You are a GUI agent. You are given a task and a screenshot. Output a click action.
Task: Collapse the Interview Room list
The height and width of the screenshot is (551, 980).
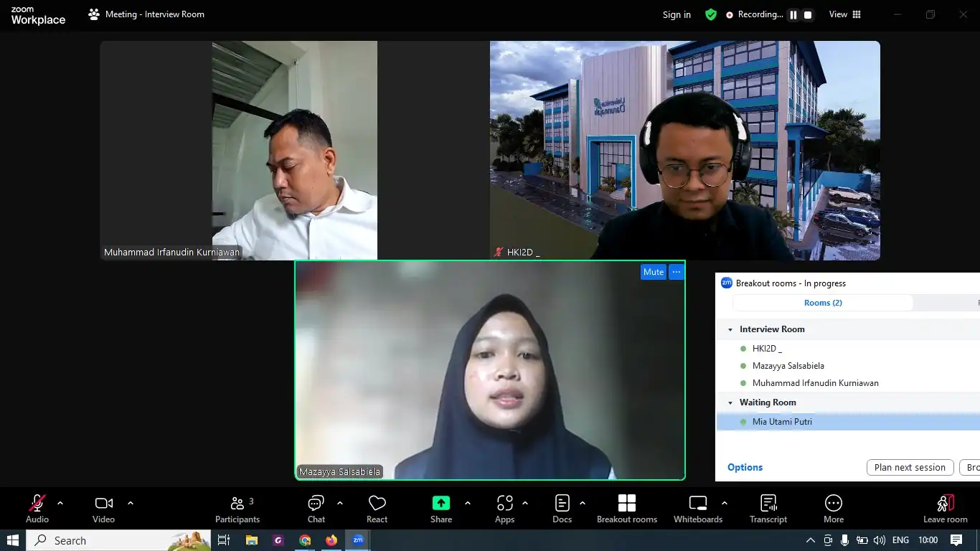(730, 329)
